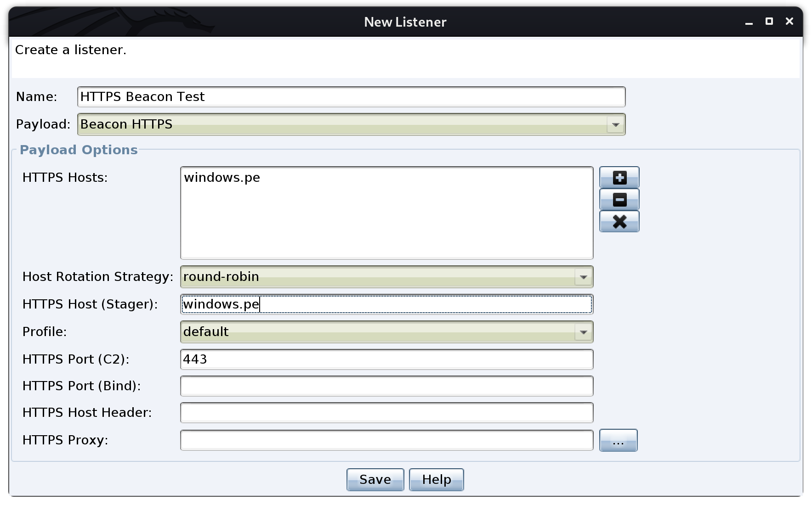Open HTTPS Proxy settings via ellipsis button
812x505 pixels.
click(x=618, y=440)
